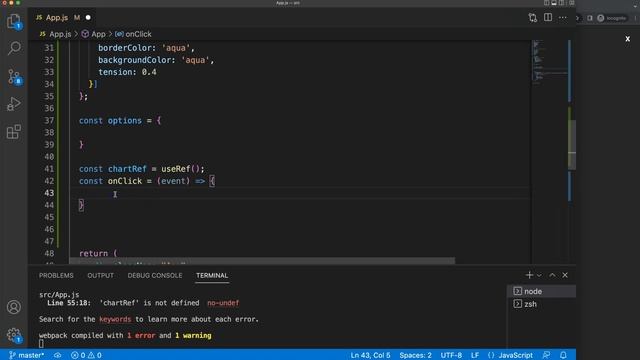The image size is (640, 360).
Task: Place cursor on 'const options' line
Action: click(120, 120)
